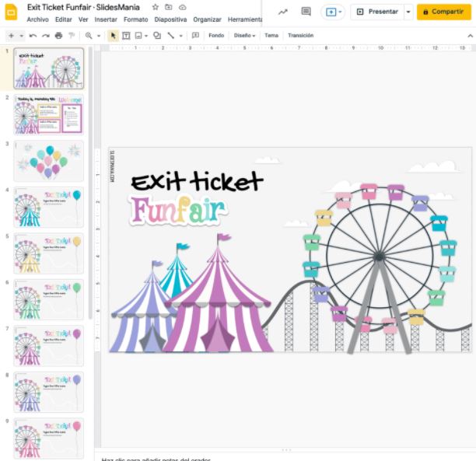
Task: Select the Ferris wheel image
Action: click(380, 267)
